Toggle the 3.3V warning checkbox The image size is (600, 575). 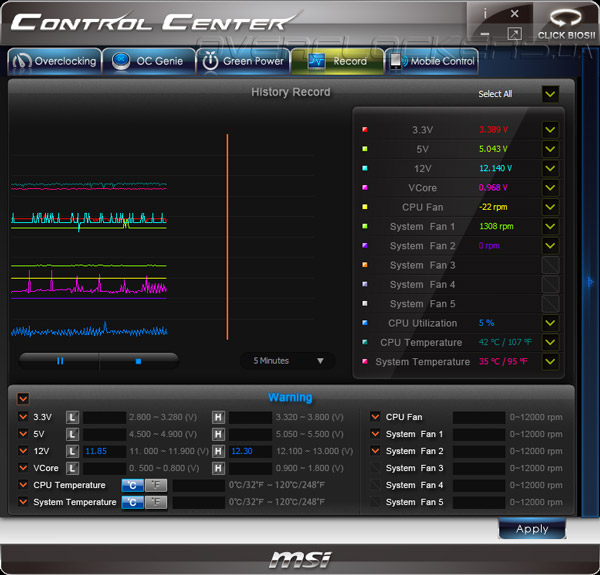coord(23,417)
